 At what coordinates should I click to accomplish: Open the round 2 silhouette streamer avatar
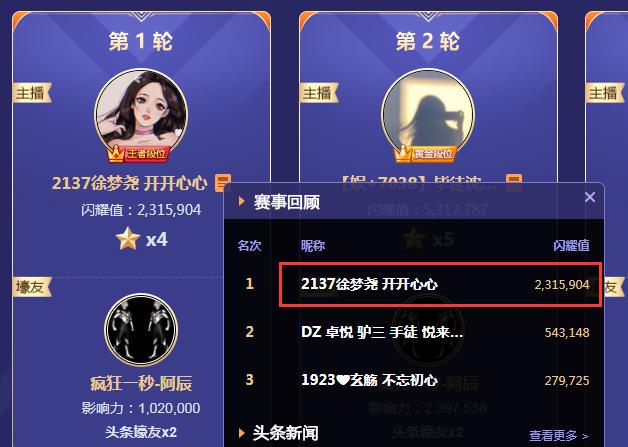point(428,115)
